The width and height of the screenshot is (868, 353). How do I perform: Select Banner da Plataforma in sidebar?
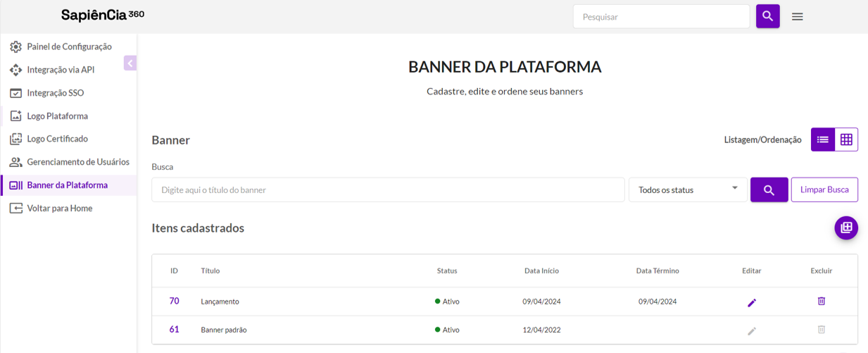pyautogui.click(x=68, y=185)
